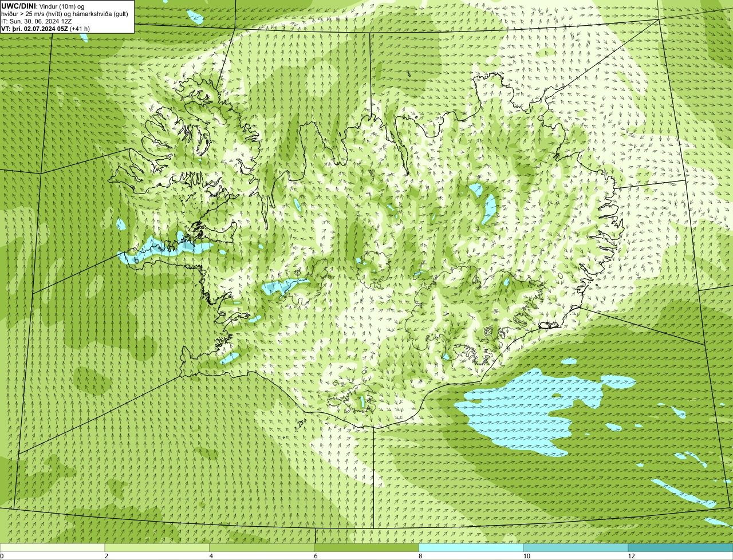
Task: Click the legend scale label "12"
Action: point(631,556)
